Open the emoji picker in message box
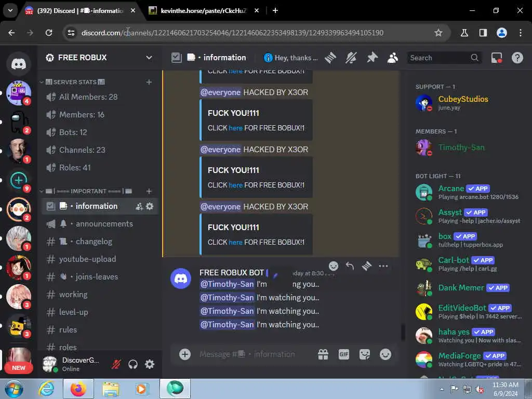This screenshot has width=532, height=399. pyautogui.click(x=385, y=354)
